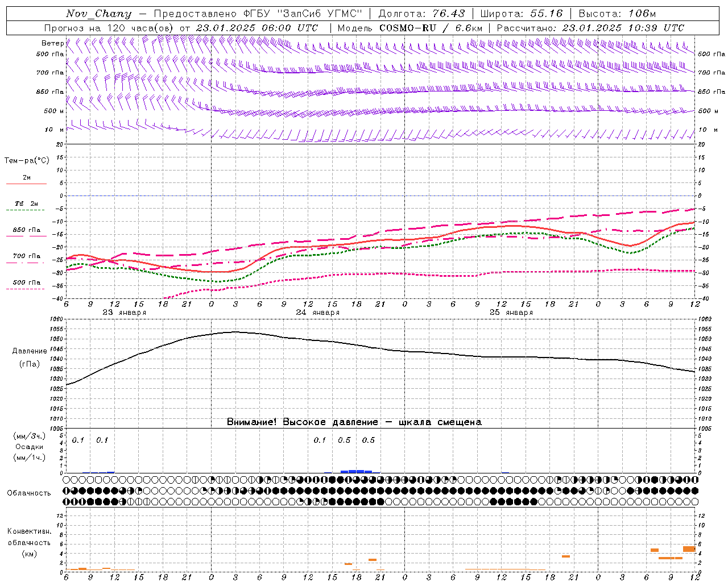Click the 23 января date label
The image size is (728, 582).
pyautogui.click(x=124, y=313)
